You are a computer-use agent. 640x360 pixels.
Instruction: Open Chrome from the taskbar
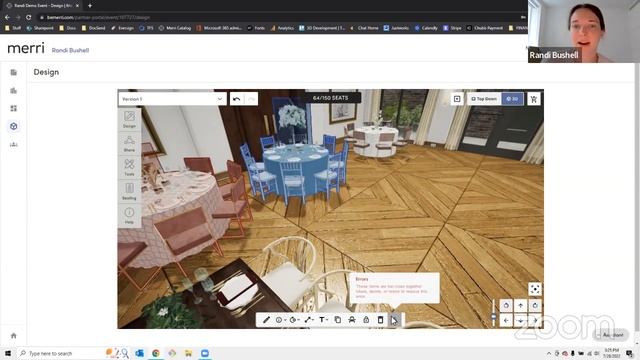[x=156, y=353]
